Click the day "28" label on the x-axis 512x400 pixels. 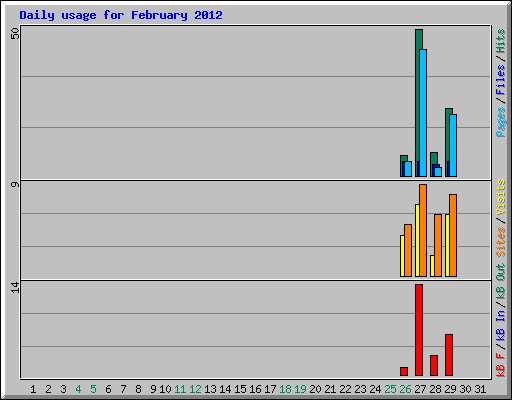pyautogui.click(x=435, y=389)
